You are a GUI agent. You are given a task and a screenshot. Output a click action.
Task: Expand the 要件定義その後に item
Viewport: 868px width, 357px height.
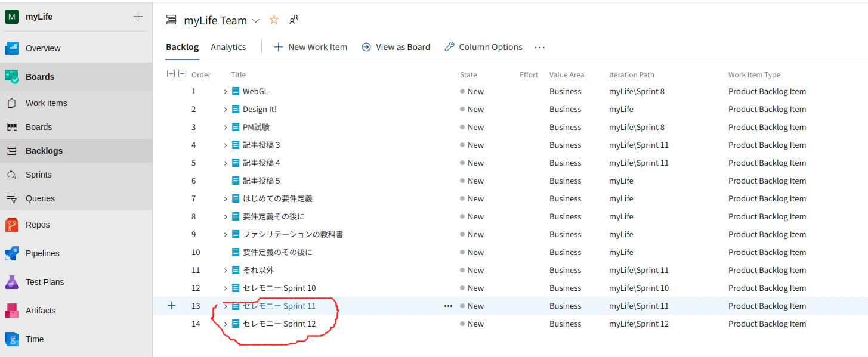pos(226,217)
